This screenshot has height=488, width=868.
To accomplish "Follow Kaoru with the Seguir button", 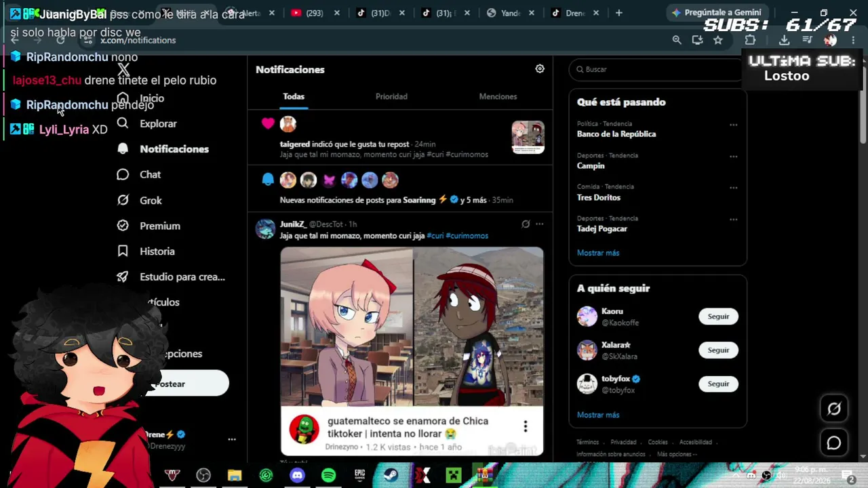I will [718, 317].
